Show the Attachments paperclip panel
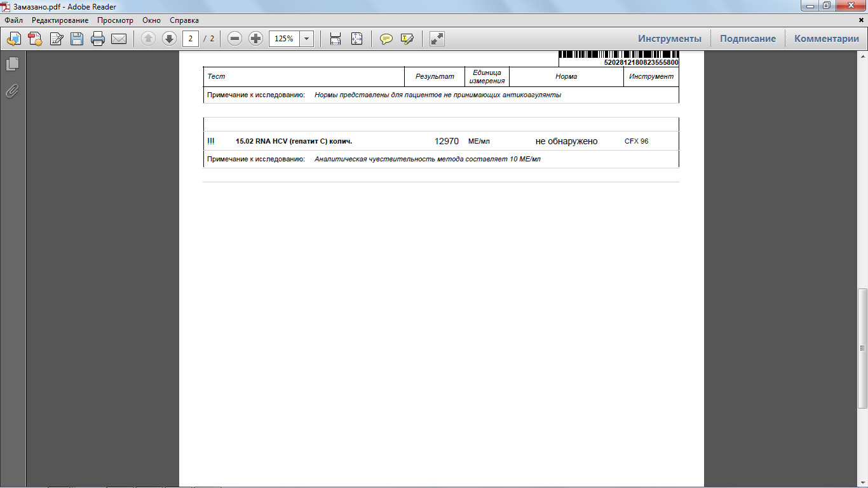 point(12,91)
